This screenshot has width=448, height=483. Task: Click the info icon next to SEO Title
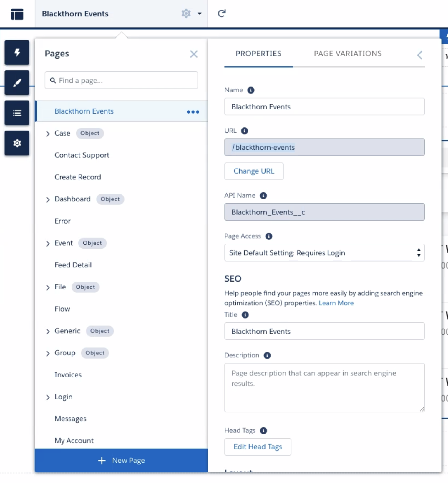pyautogui.click(x=245, y=315)
